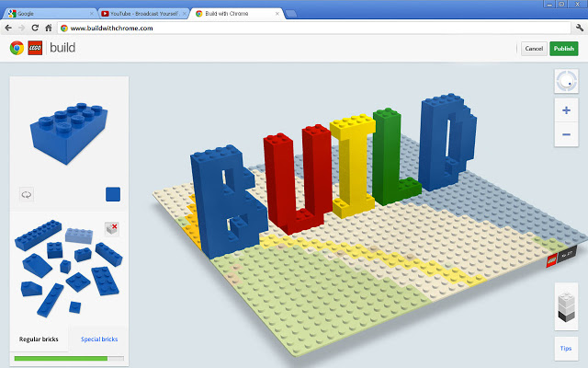Switch to Regular bricks tab

tap(39, 339)
